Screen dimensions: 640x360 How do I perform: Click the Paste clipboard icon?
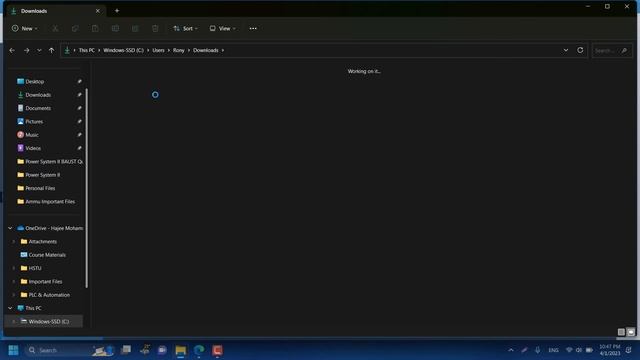pos(95,29)
